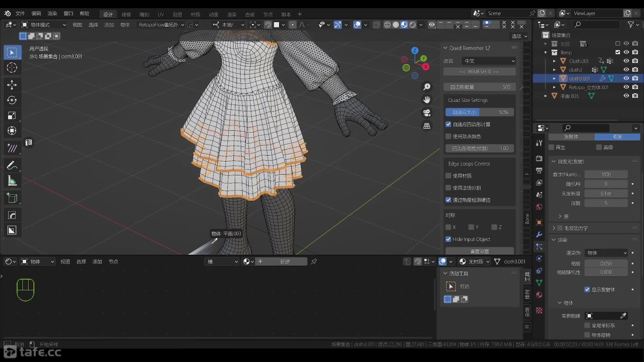This screenshot has width=644, height=362.
Task: Adjust the 四边形数量 500 field
Action: [x=480, y=87]
